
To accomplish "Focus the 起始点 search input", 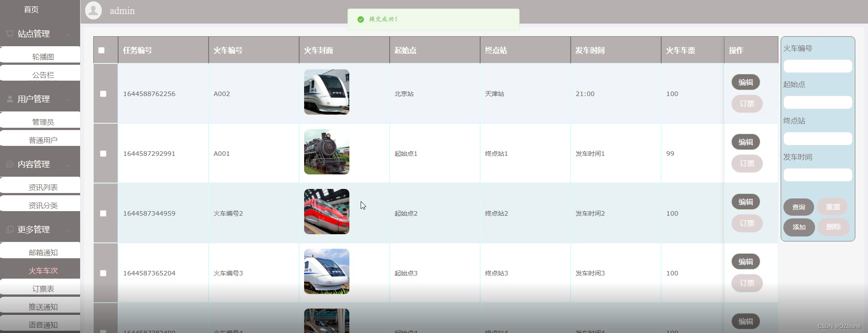I will coord(818,102).
